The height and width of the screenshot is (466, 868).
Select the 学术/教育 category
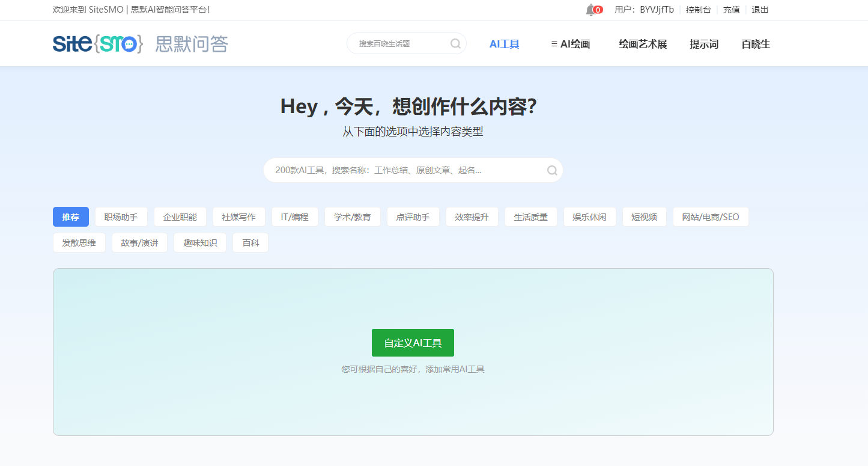point(352,216)
